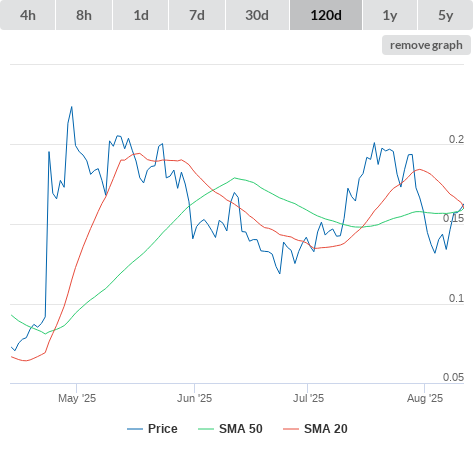Viewport: 474px width, 455px height.
Task: Switch to the 8h time range
Action: point(84,15)
